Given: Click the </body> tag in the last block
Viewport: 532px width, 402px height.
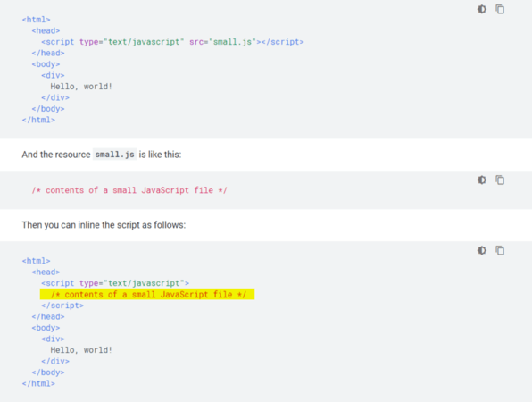Looking at the screenshot, I should click(x=48, y=373).
